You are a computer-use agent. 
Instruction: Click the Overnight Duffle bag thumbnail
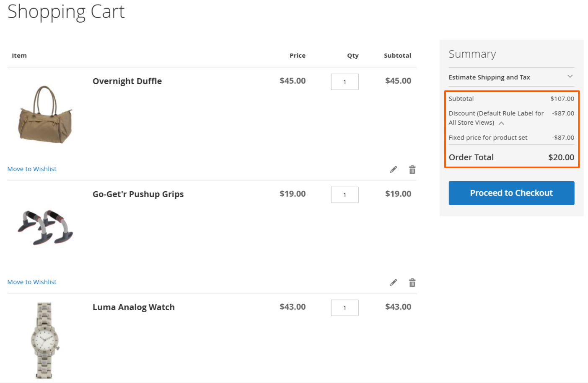click(45, 114)
